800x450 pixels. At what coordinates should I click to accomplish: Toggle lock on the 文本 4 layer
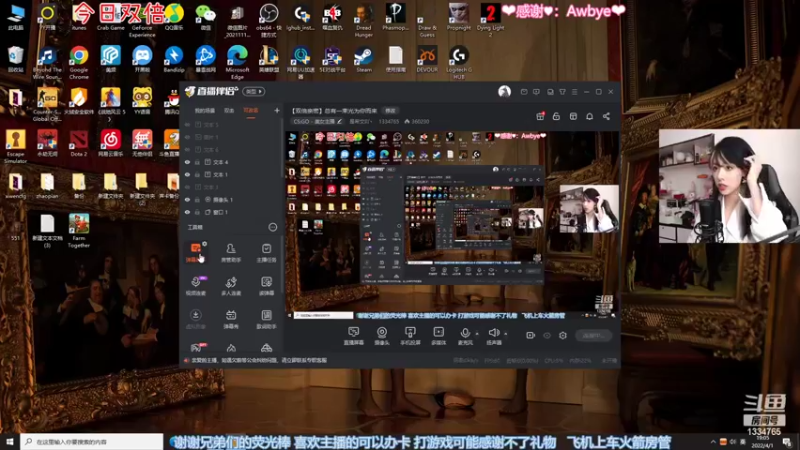click(x=197, y=162)
